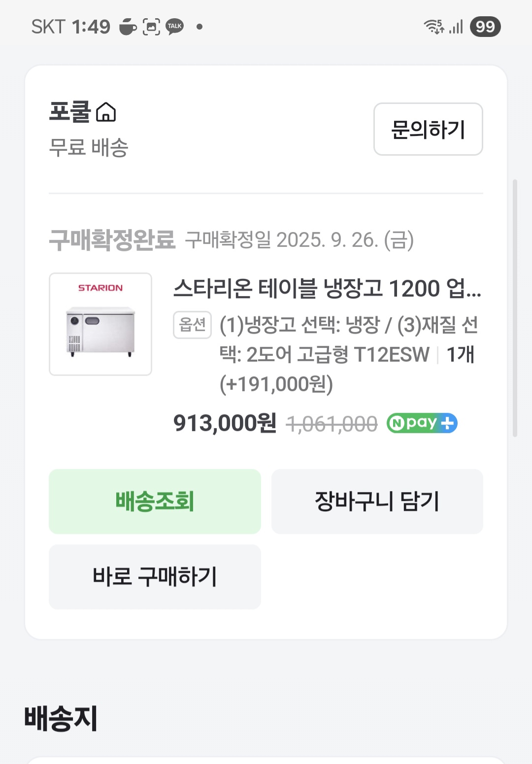532x764 pixels.
Task: Tap the coffee cup status icon
Action: click(x=128, y=27)
